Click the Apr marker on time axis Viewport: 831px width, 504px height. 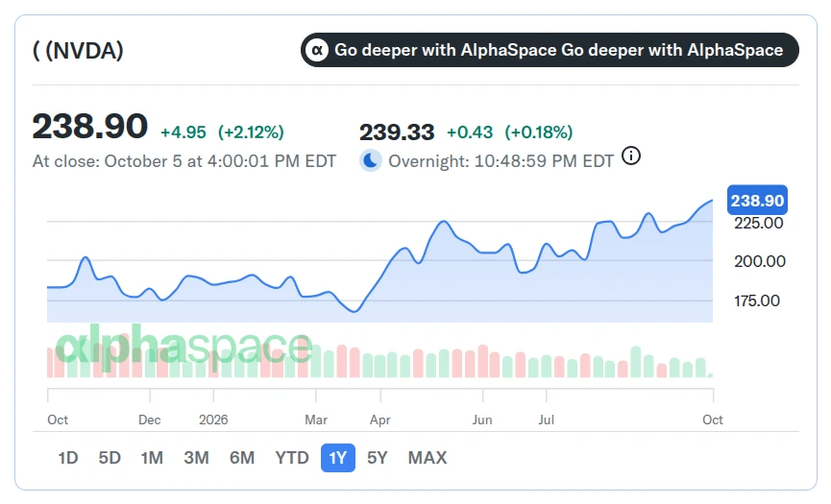380,420
